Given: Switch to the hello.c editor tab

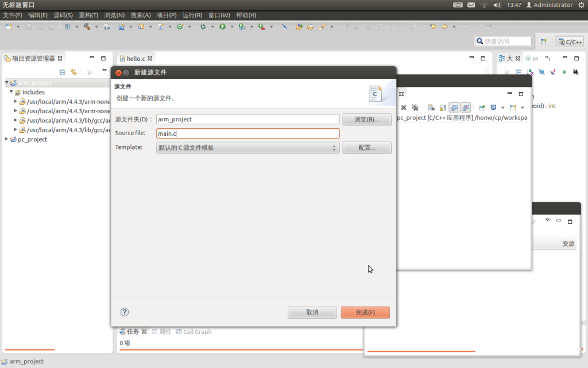Looking at the screenshot, I should pyautogui.click(x=136, y=58).
